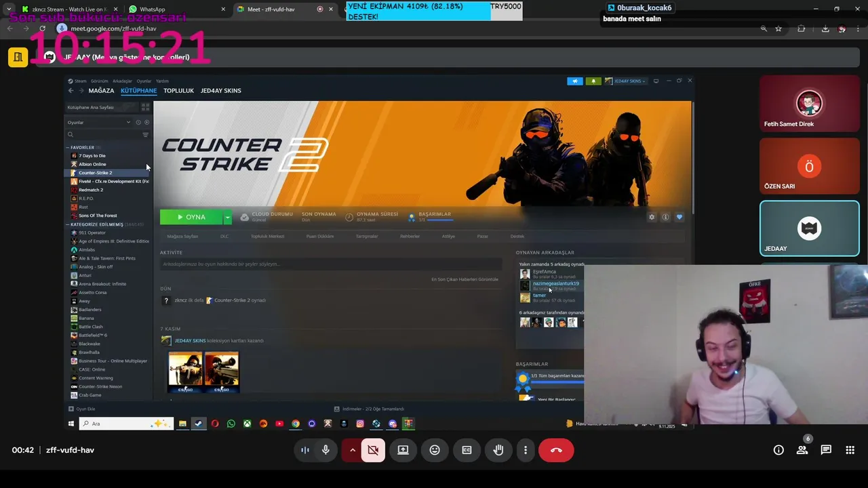868x488 pixels.
Task: Open advanced library filter options icon
Action: coord(145,135)
